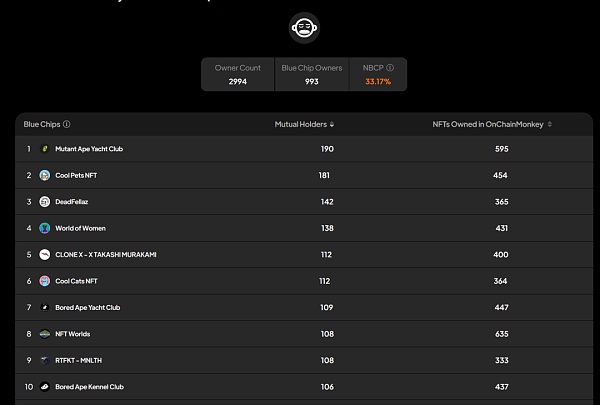Click the Cool Pets NFT icon
The width and height of the screenshot is (600, 405).
45,175
